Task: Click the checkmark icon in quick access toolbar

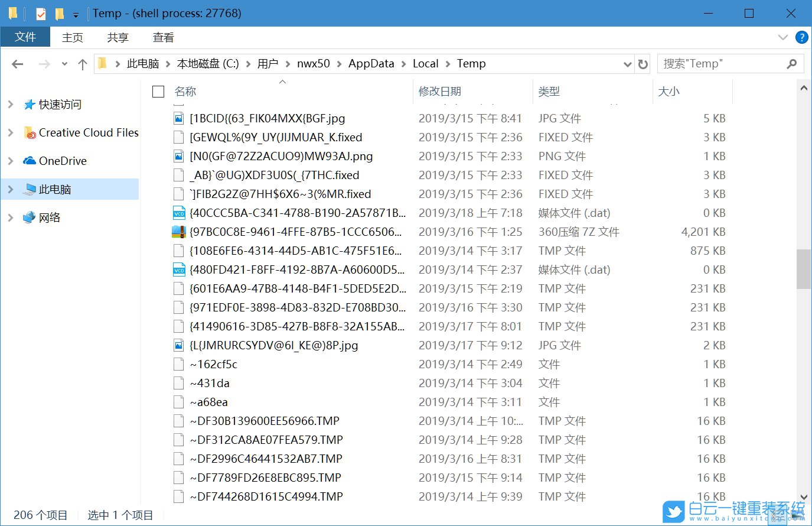Action: click(x=41, y=12)
